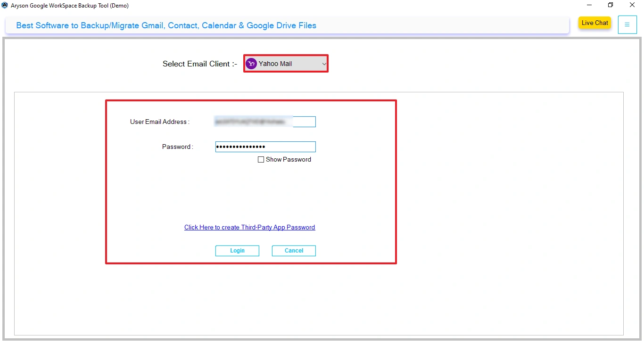
Task: Click the blue backup software banner text
Action: coord(166,25)
